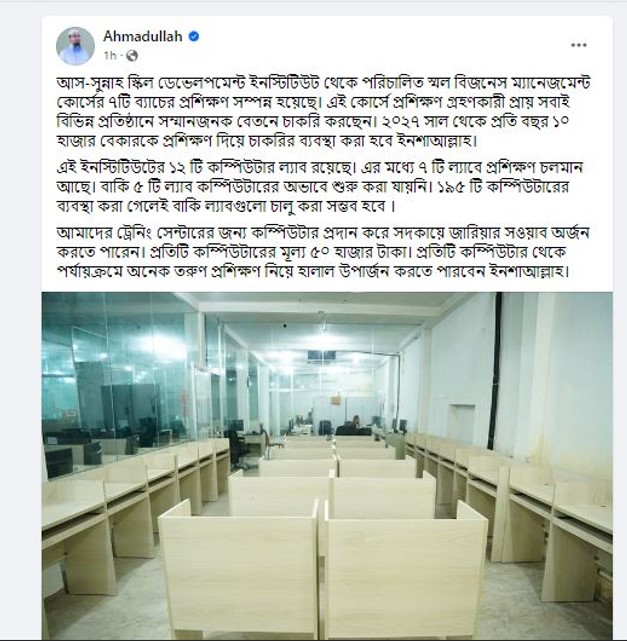Click the paragraph starting আমাদের ট্রেনিং সেন্টারের

pos(323,252)
